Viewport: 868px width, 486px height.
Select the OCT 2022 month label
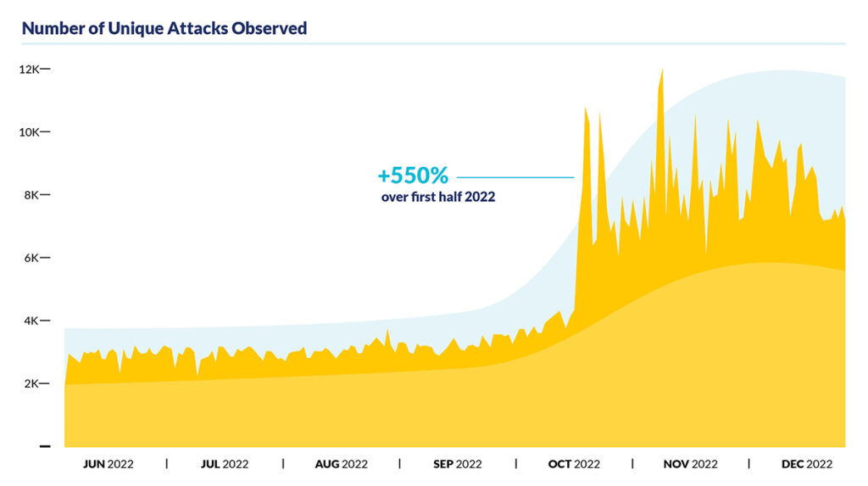click(x=574, y=464)
